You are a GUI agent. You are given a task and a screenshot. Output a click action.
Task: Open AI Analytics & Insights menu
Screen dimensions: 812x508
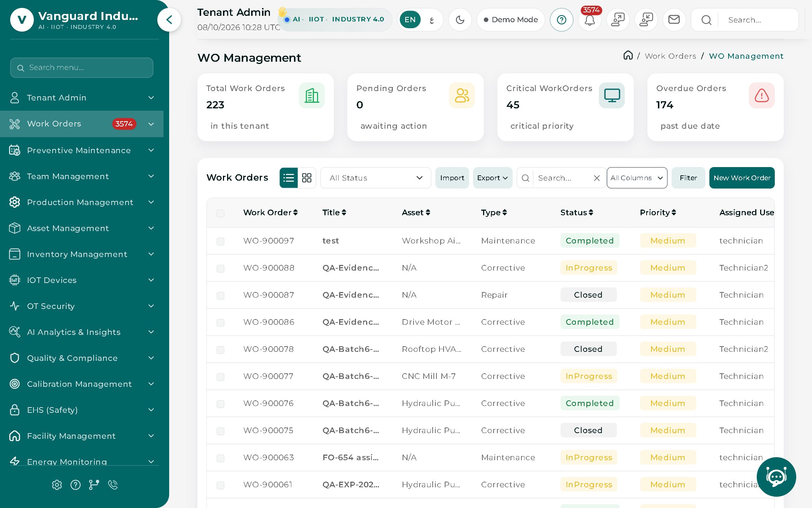(x=82, y=332)
